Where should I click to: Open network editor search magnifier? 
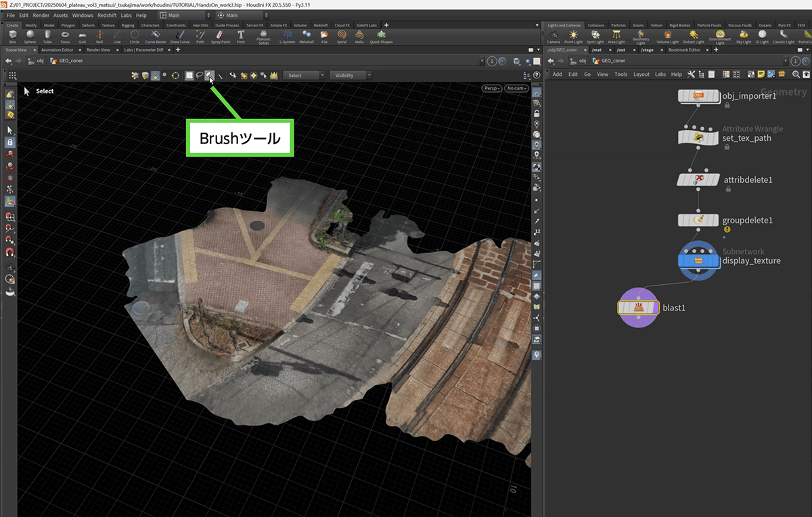796,74
